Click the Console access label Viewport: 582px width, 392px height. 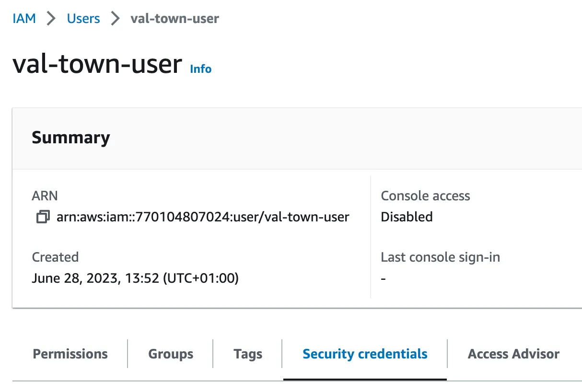tap(425, 196)
